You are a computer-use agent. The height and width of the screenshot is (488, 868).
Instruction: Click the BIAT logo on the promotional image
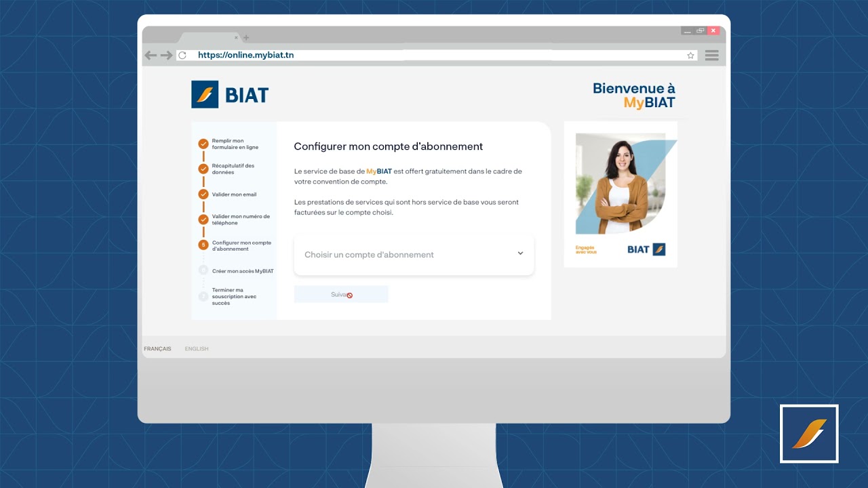pos(644,249)
